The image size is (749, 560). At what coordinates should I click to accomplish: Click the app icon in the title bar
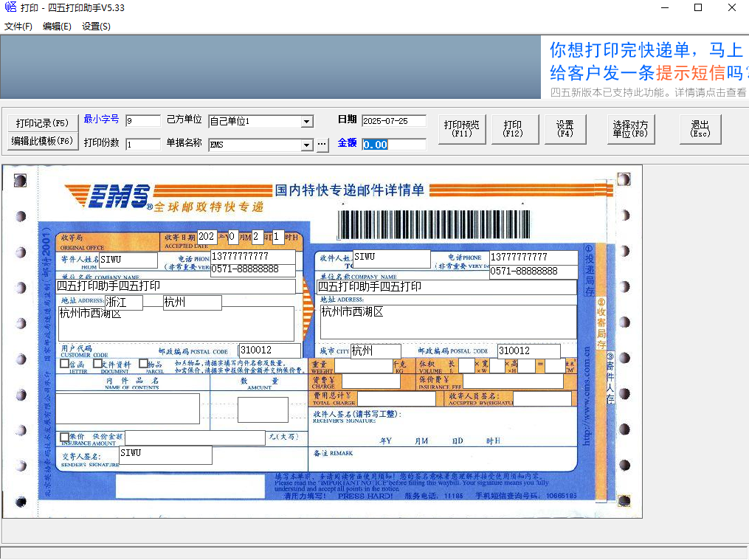(x=10, y=7)
